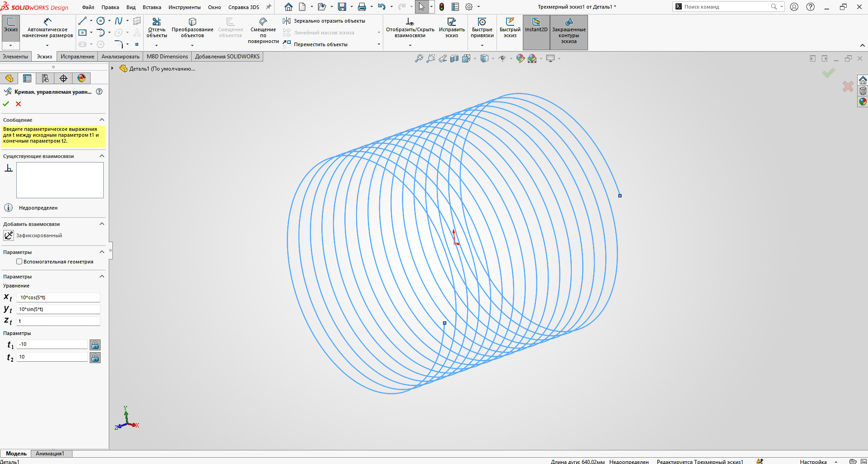Image resolution: width=868 pixels, height=464 pixels.
Task: Collapse the Добавить взаимосвязи section
Action: point(102,224)
